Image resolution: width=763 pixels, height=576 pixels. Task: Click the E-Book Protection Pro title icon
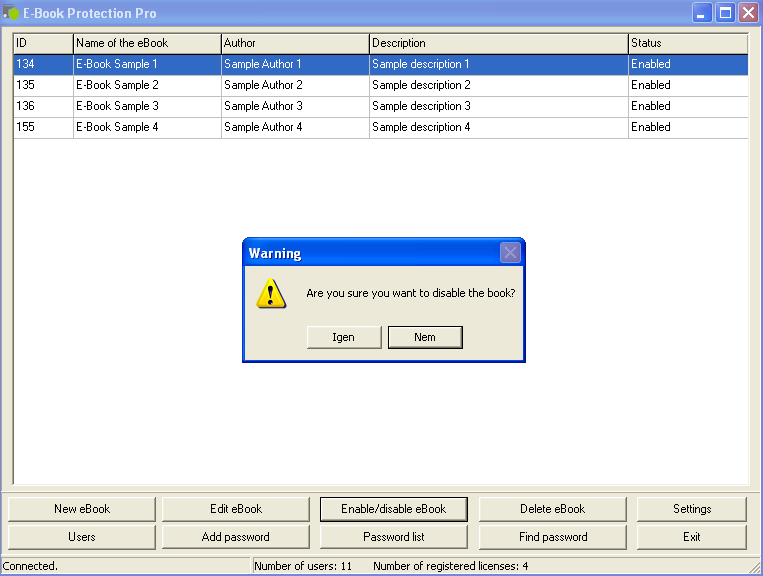(x=12, y=13)
